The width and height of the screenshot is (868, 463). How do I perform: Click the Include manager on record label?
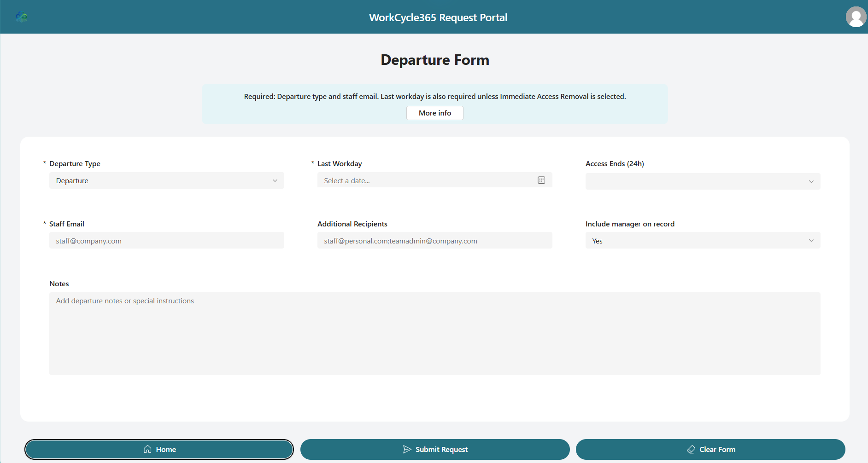630,224
